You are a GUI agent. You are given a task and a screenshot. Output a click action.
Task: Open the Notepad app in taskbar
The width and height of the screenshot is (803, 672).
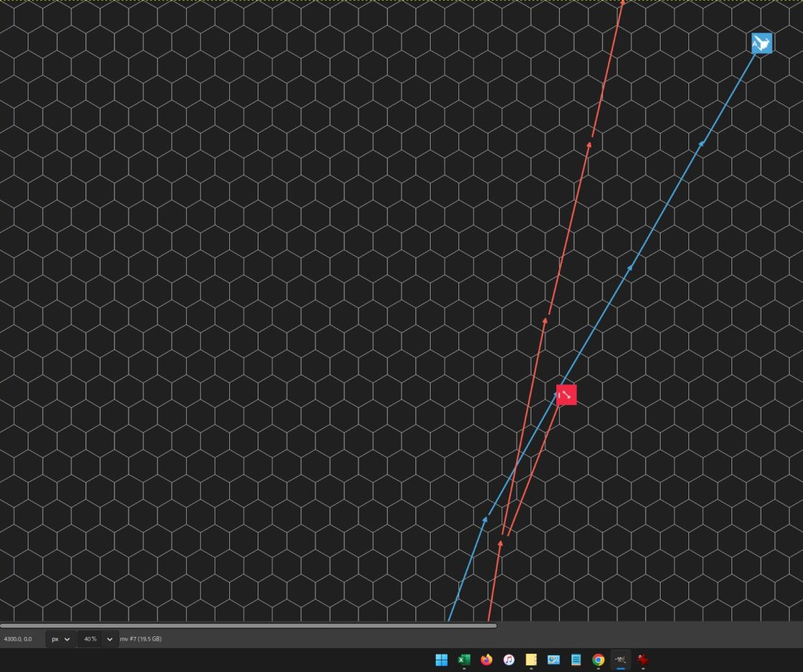pyautogui.click(x=576, y=660)
